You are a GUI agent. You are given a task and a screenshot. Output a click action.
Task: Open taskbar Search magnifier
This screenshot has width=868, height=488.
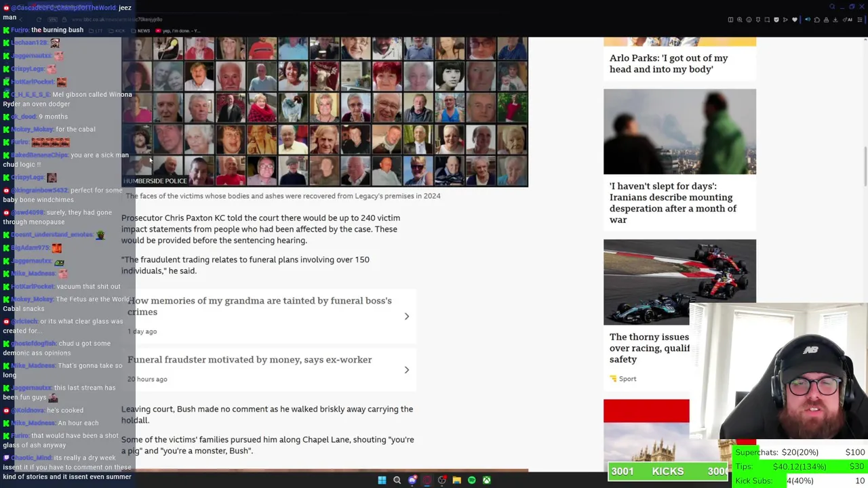click(397, 480)
